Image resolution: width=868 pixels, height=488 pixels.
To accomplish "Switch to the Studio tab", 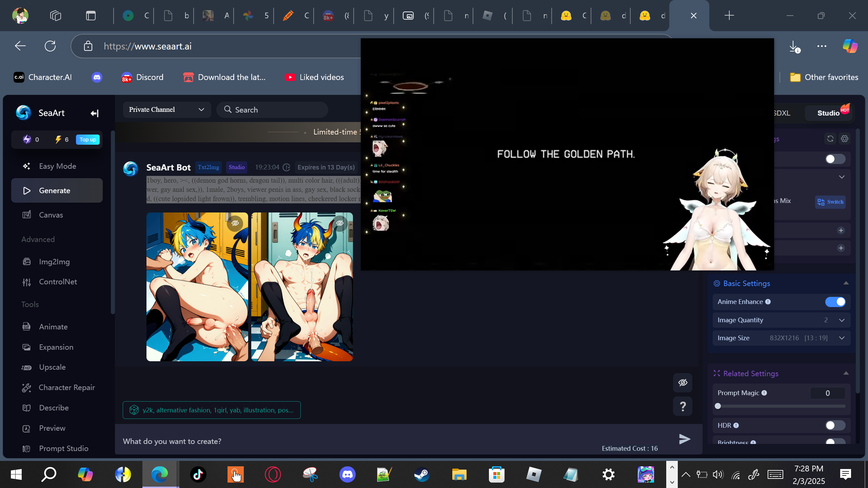I will tap(829, 113).
